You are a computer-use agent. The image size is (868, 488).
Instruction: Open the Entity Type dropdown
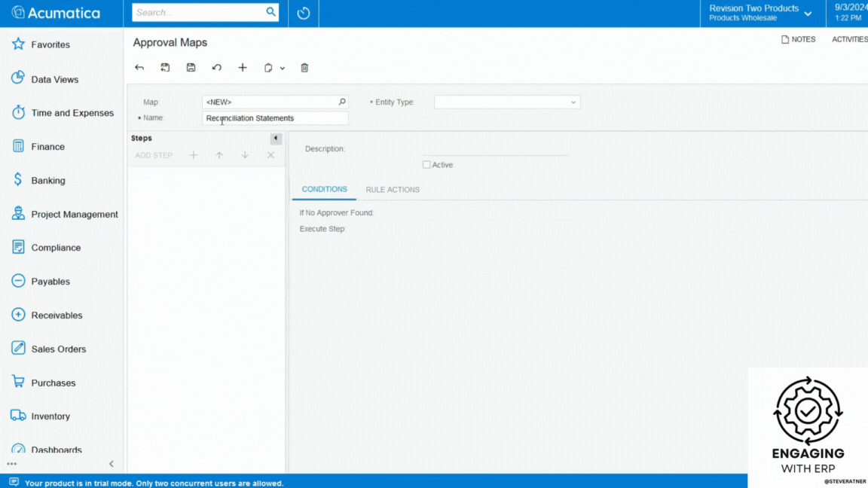pyautogui.click(x=573, y=102)
